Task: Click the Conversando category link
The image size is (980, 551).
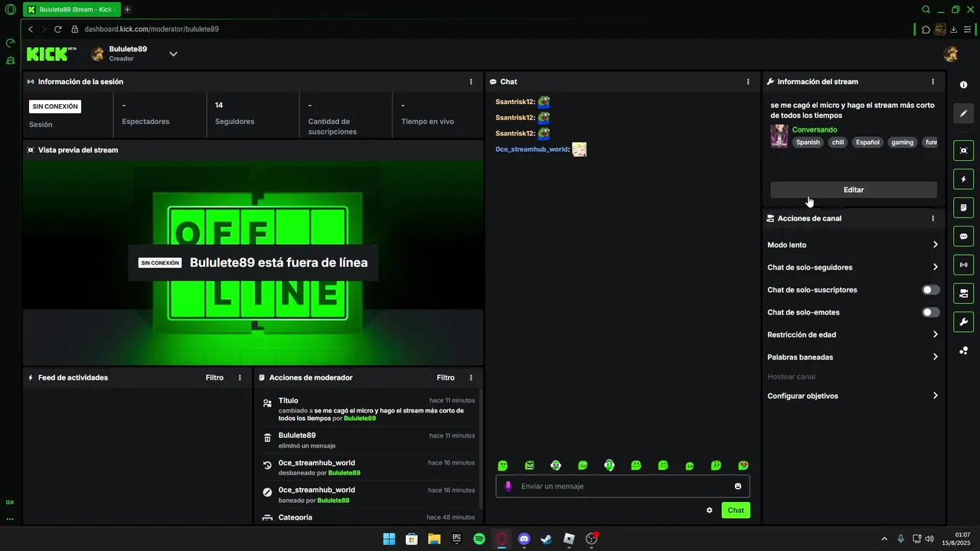Action: tap(815, 129)
